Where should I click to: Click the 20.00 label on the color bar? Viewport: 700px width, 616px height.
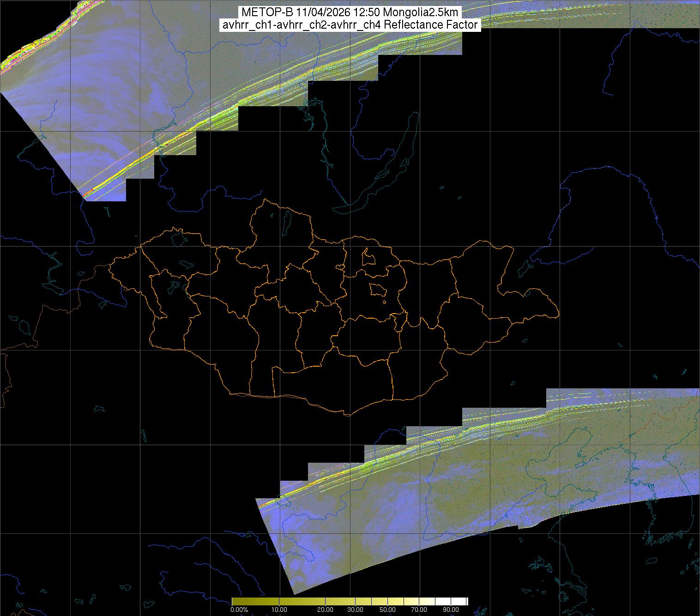tap(326, 610)
